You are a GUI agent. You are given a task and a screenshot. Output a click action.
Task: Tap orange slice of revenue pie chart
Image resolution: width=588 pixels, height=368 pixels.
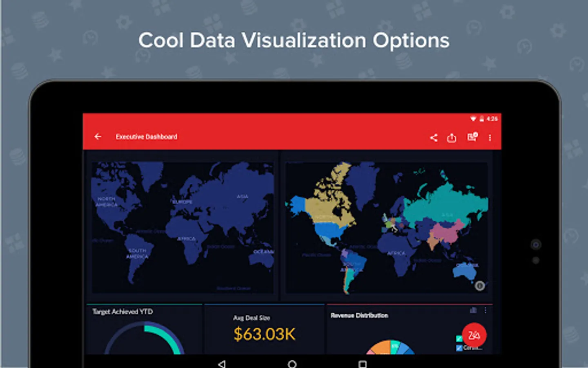coord(381,348)
